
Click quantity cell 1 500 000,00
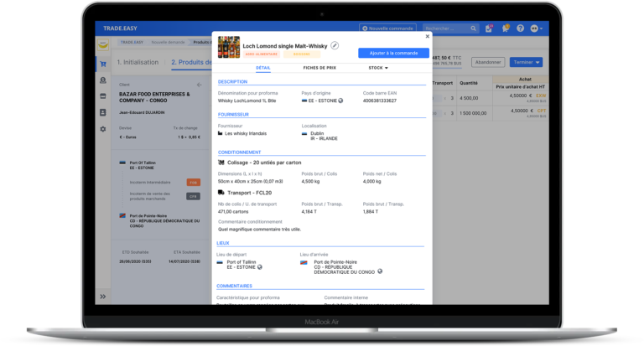click(x=473, y=113)
